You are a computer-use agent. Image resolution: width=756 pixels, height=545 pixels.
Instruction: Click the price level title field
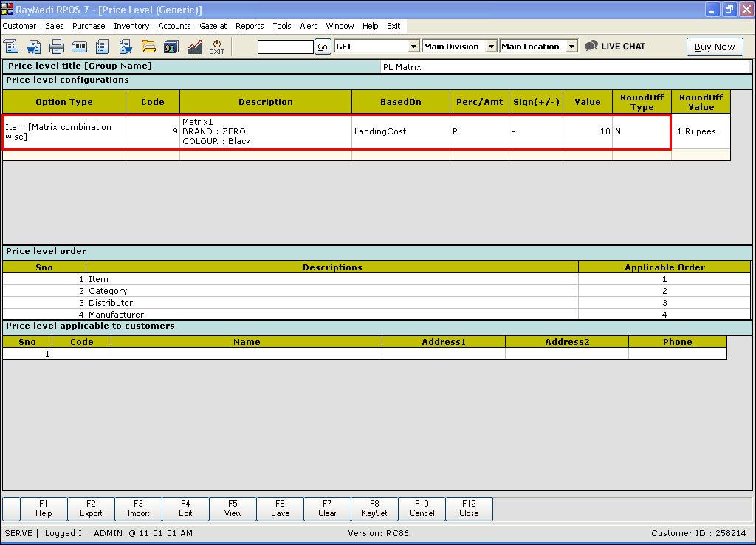564,67
